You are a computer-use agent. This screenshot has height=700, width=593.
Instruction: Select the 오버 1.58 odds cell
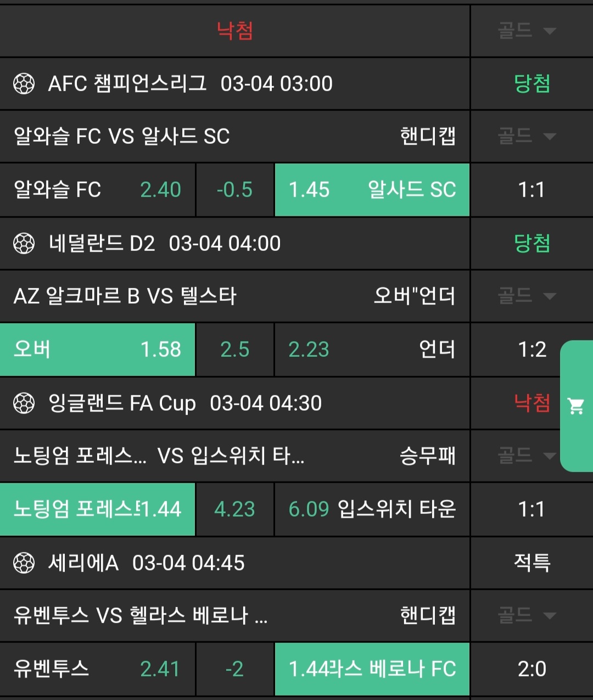point(97,350)
